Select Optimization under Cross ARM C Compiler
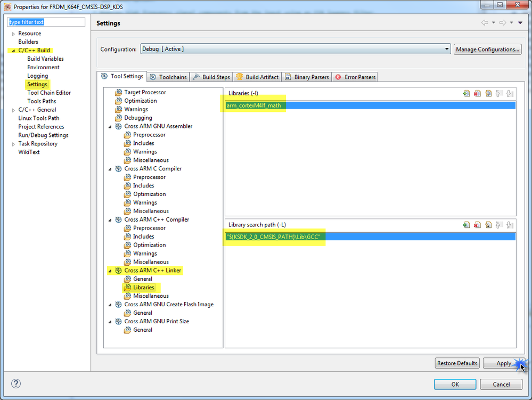Image resolution: width=532 pixels, height=400 pixels. 149,194
